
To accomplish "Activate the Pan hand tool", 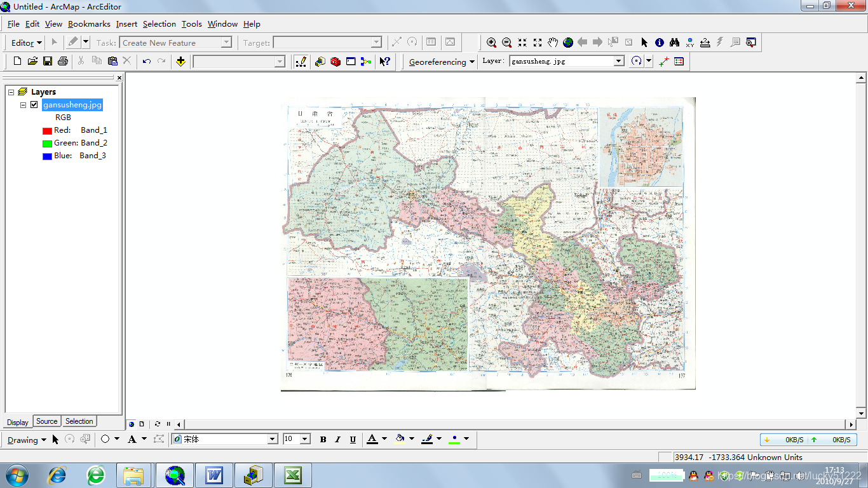I will 553,43.
